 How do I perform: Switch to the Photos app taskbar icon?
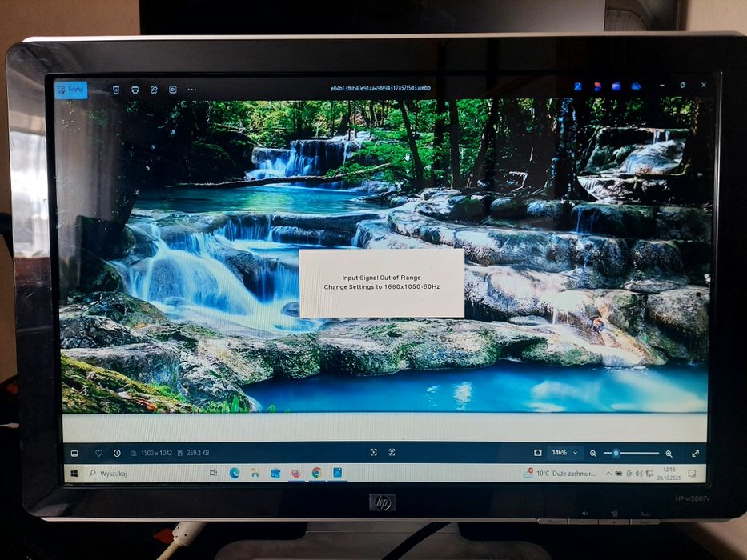coord(338,472)
